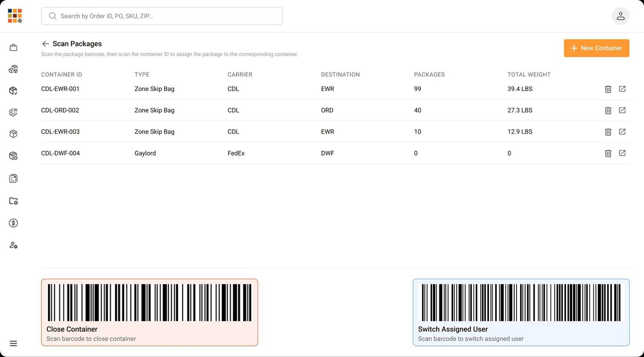Focus the Order ID search field
Image resolution: width=644 pixels, height=357 pixels.
tap(162, 16)
